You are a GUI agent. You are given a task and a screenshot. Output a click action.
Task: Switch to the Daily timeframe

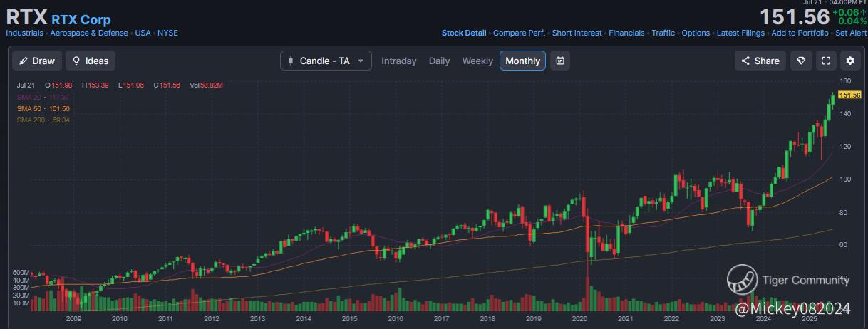(439, 61)
